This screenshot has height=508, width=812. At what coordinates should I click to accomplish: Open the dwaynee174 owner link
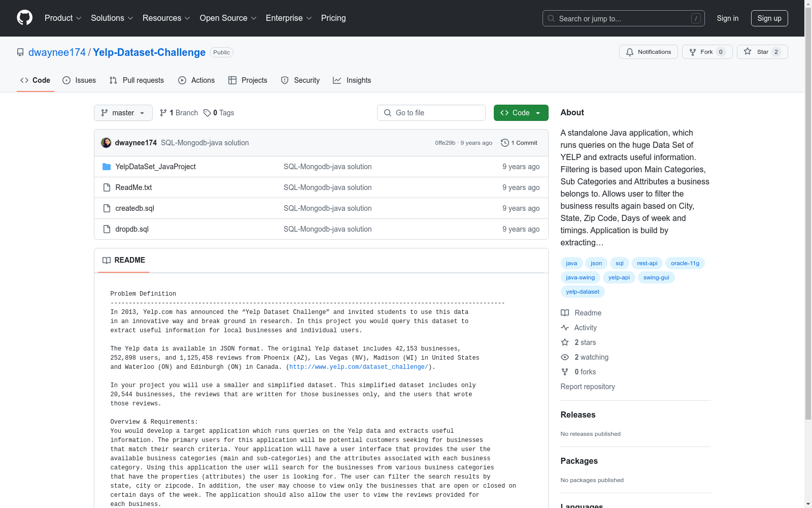coord(57,52)
